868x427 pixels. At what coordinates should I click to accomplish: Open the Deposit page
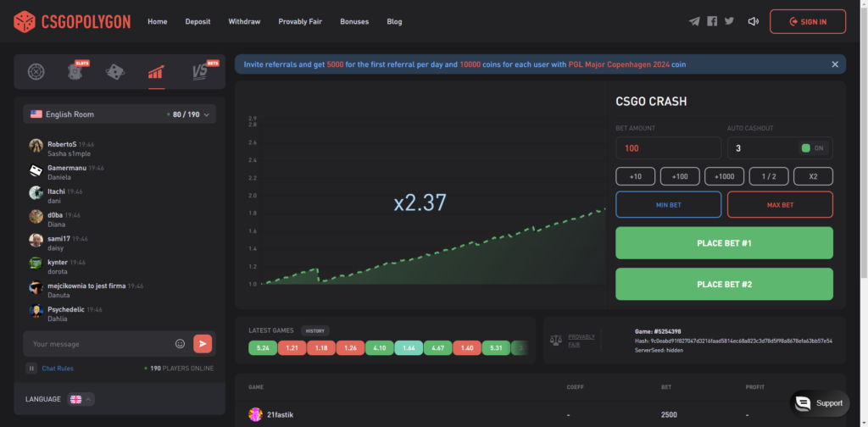198,21
